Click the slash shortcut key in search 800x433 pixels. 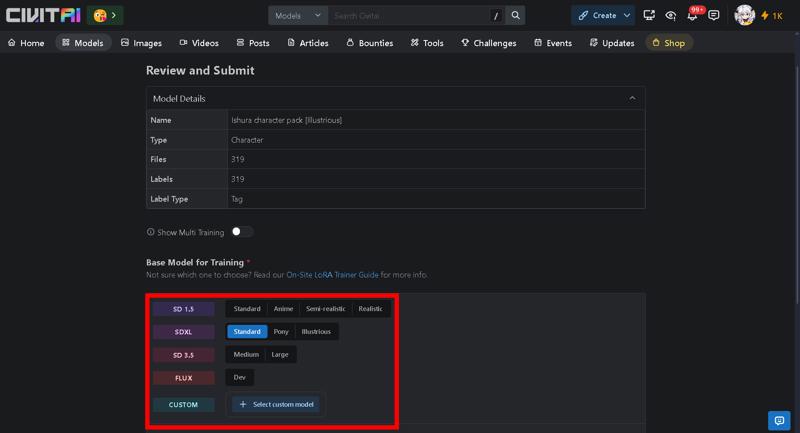coord(496,16)
